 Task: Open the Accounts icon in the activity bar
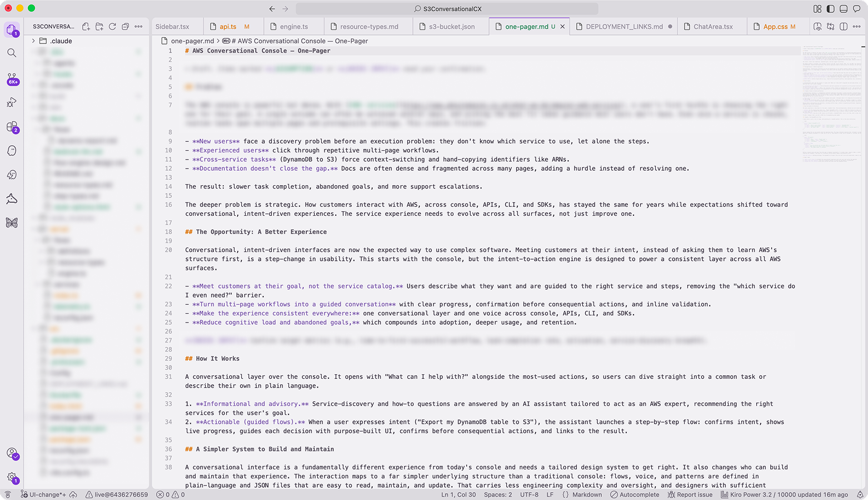click(x=12, y=453)
